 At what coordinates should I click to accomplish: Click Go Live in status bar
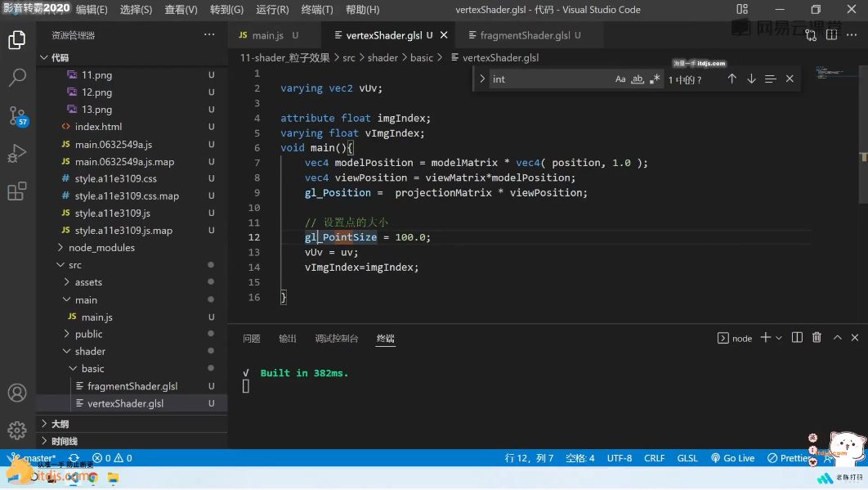[733, 458]
